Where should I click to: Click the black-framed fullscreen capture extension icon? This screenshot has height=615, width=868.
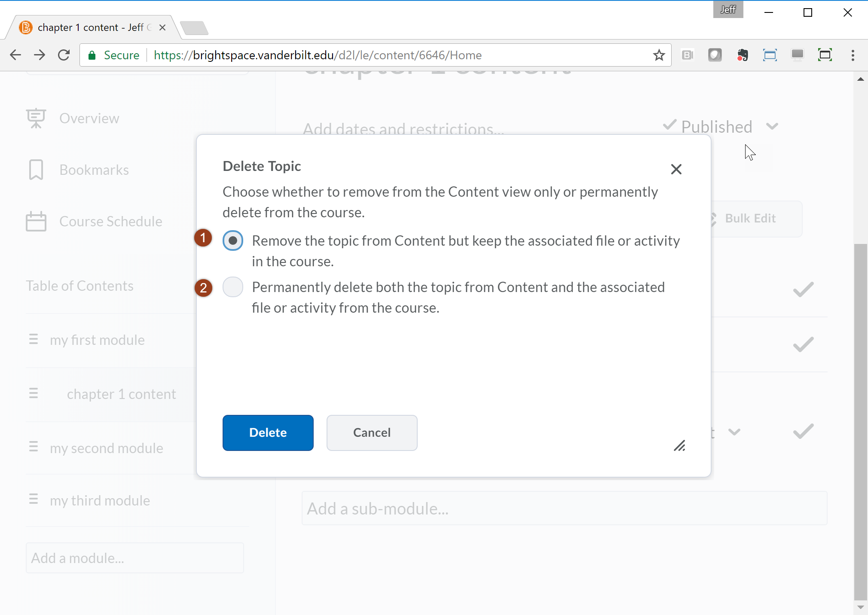(x=825, y=55)
